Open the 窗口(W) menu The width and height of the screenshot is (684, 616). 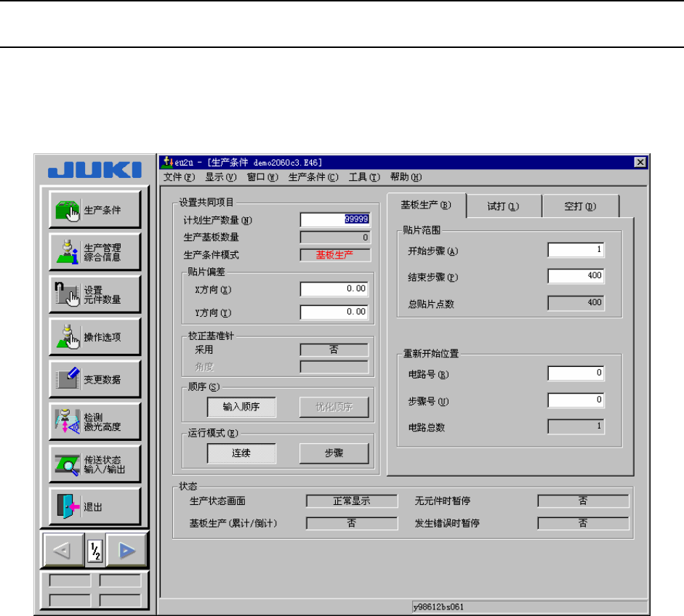(x=262, y=177)
